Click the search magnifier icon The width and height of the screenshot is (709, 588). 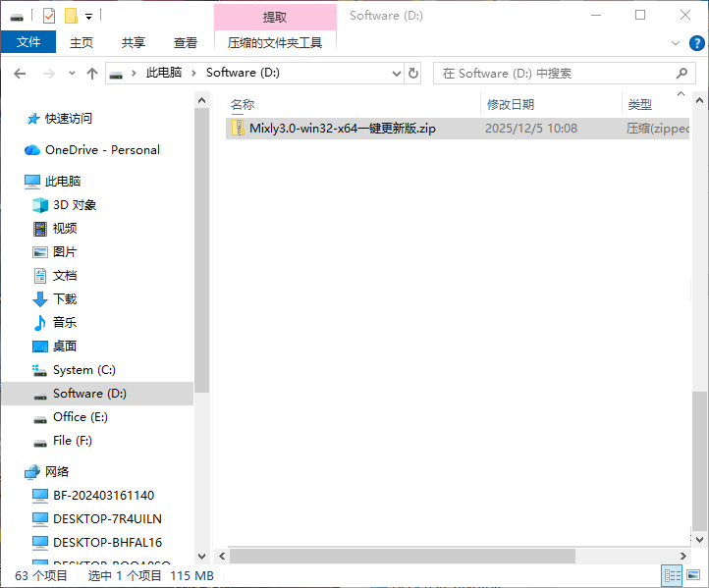(682, 74)
